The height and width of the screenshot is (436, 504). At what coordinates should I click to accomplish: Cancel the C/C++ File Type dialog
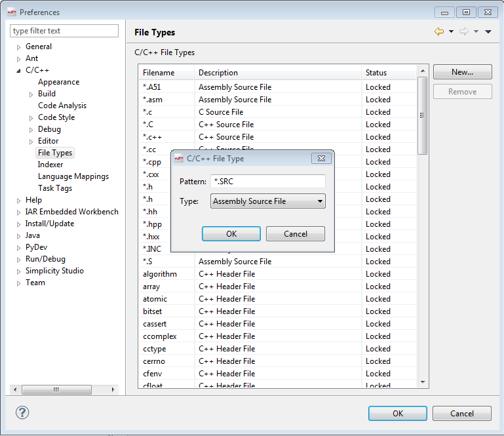pyautogui.click(x=296, y=234)
